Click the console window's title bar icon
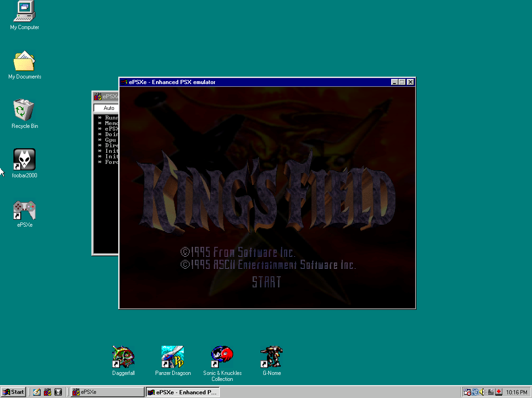Image resolution: width=532 pixels, height=398 pixels. [98, 96]
